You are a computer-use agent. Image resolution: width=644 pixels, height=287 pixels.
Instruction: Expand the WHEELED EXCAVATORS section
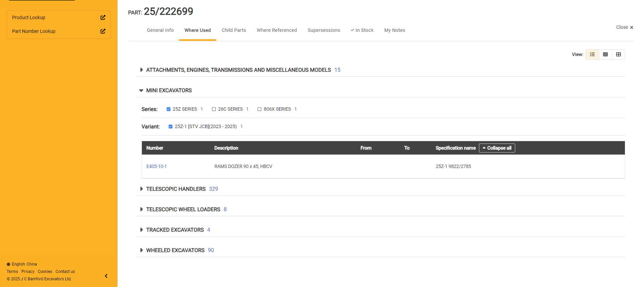[x=142, y=250]
